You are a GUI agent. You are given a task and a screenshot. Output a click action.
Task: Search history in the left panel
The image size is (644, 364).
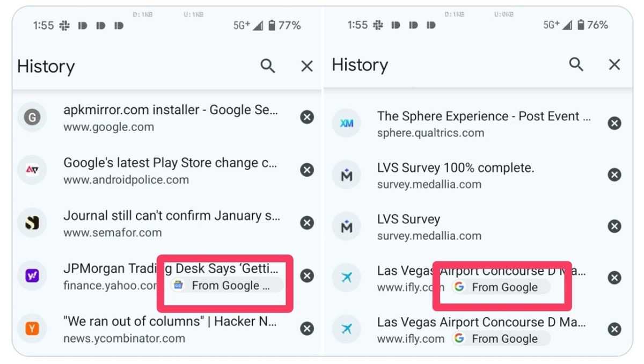[x=267, y=66]
